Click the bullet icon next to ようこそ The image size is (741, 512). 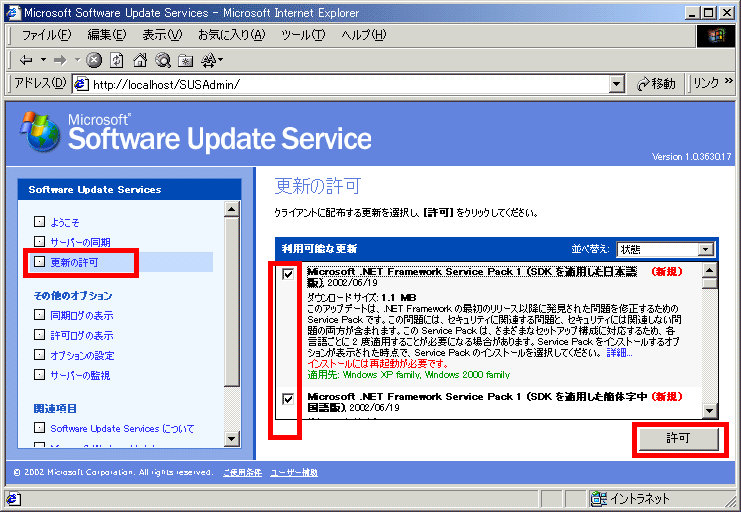tap(40, 222)
